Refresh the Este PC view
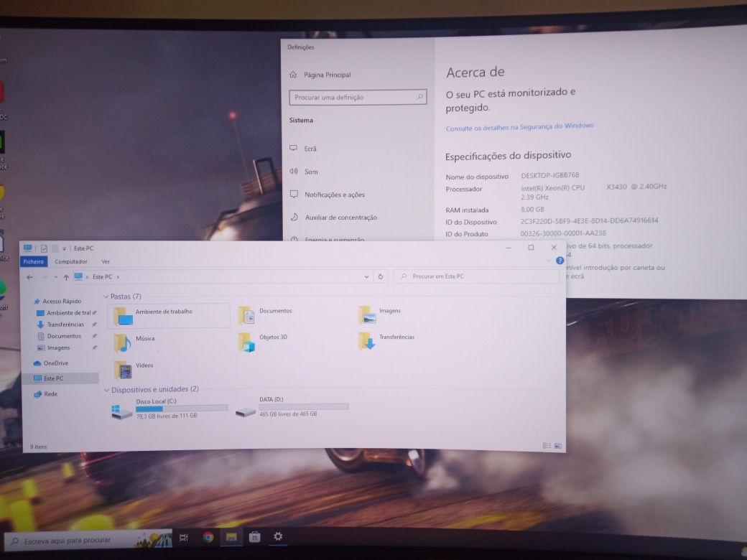The width and height of the screenshot is (747, 560). [381, 276]
